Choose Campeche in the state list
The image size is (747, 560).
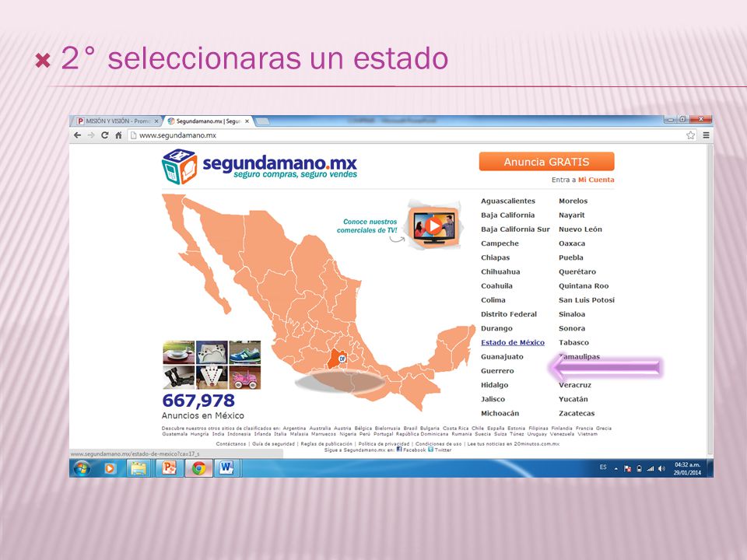500,243
